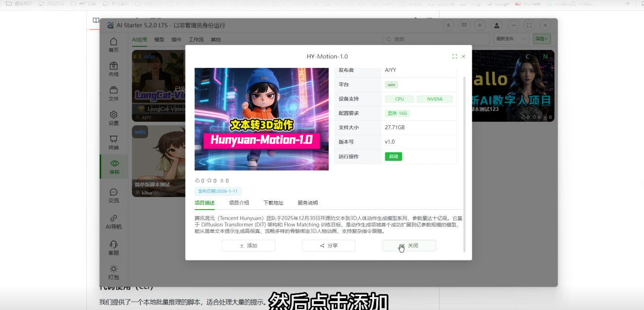Click the 显存: 16G requirement tag

(x=397, y=113)
